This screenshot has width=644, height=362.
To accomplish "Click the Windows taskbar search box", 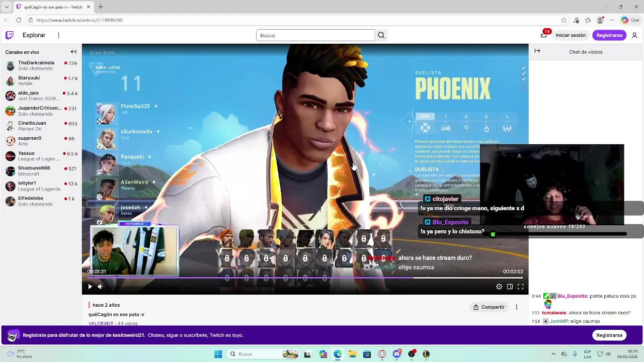I will [264, 354].
